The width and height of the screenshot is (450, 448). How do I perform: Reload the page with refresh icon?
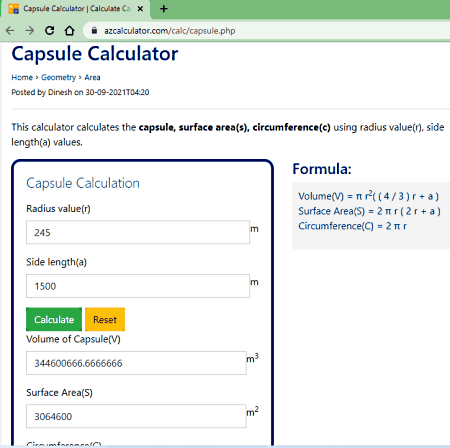[x=50, y=31]
